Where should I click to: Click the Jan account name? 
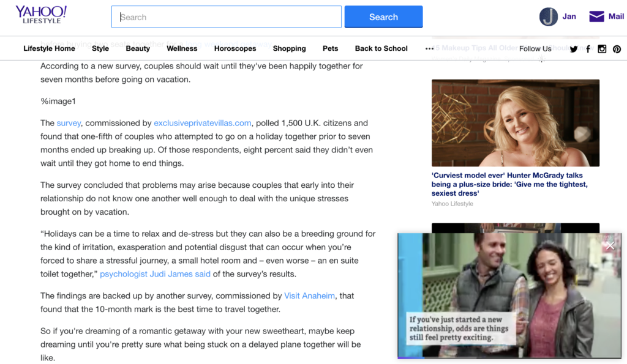569,17
